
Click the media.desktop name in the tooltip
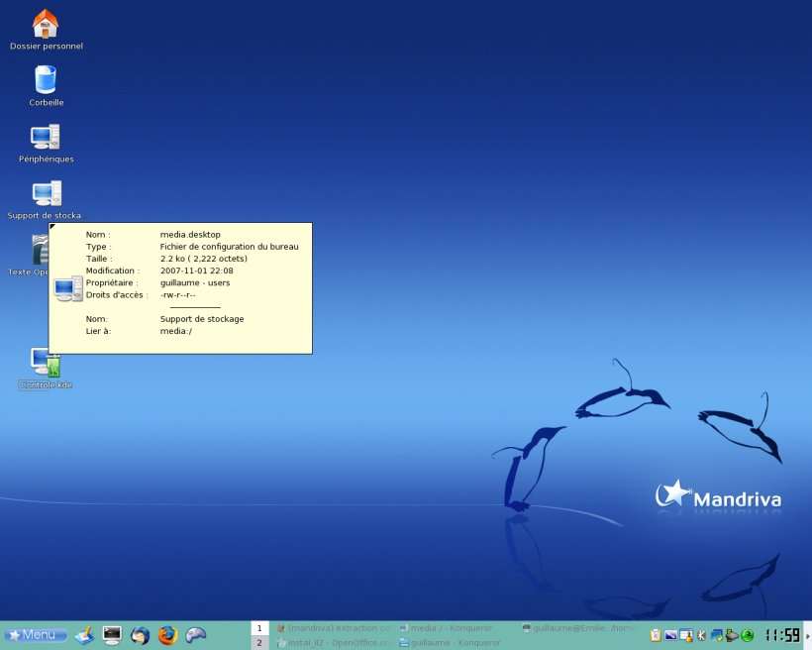(x=190, y=235)
